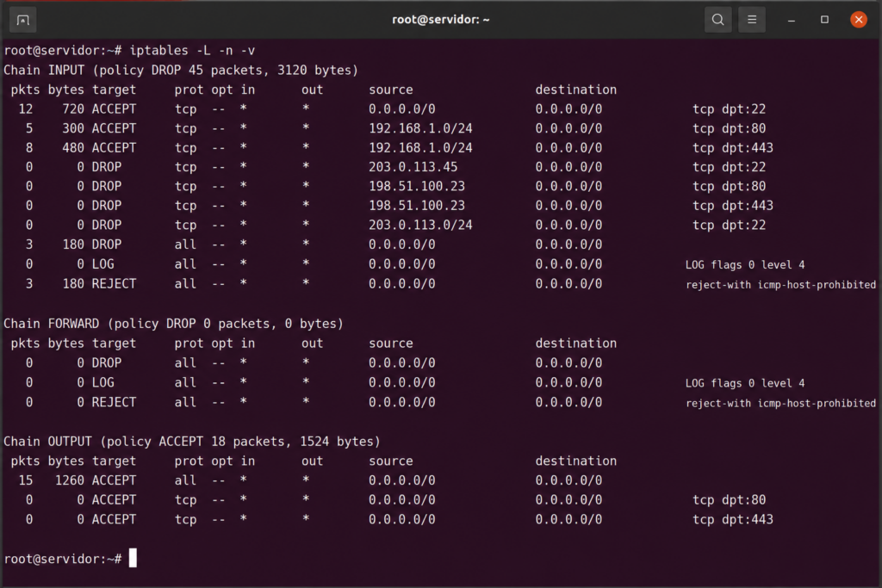Click the terminal cursor at the bottom prompt
This screenshot has width=882, height=588.
pos(133,558)
